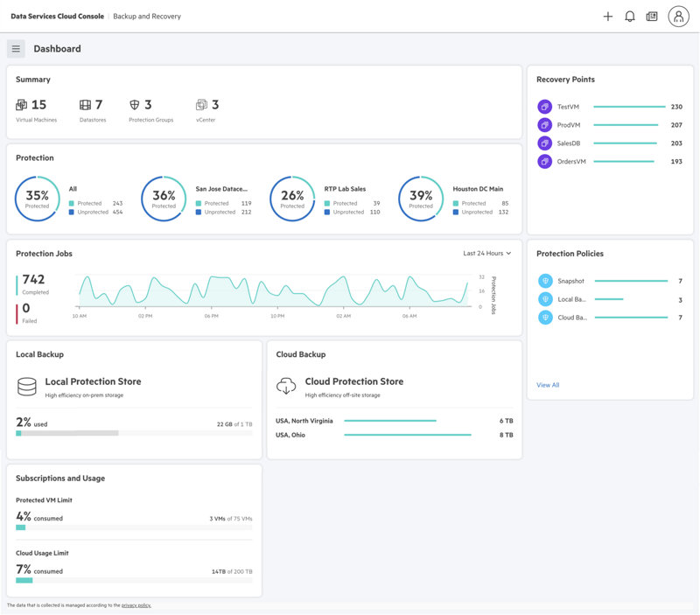The height and width of the screenshot is (615, 700).
Task: Click the Snapshot policy shield icon
Action: click(544, 280)
